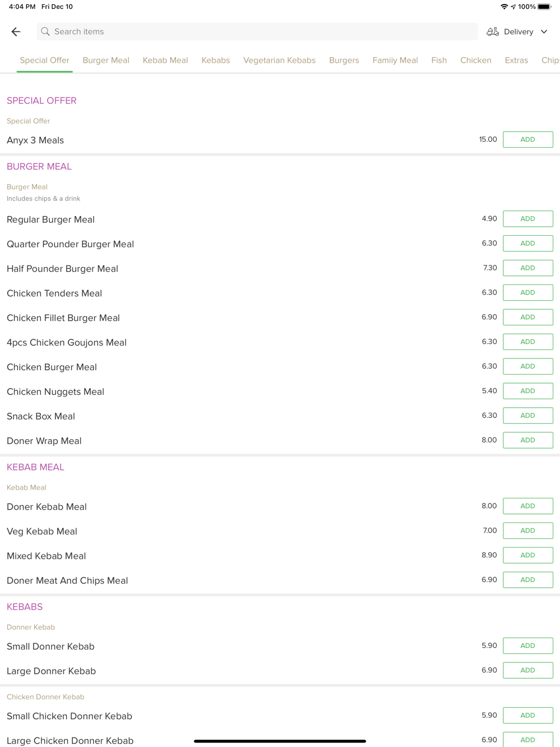560x747 pixels.
Task: Tap the back arrow icon
Action: (16, 32)
